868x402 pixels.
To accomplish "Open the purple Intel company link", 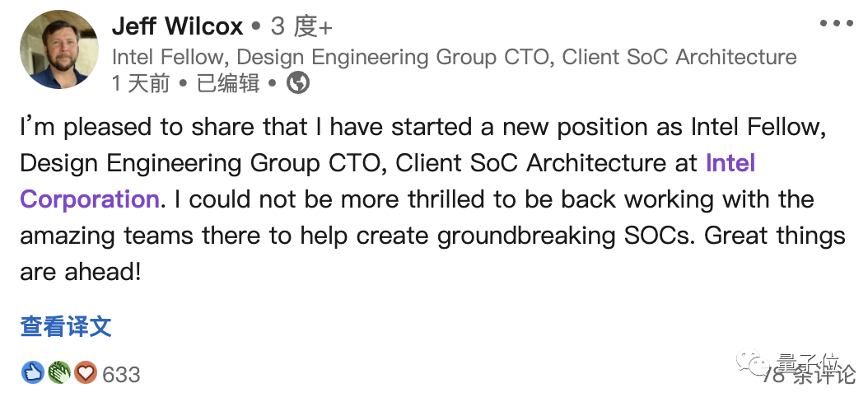I will 730,162.
